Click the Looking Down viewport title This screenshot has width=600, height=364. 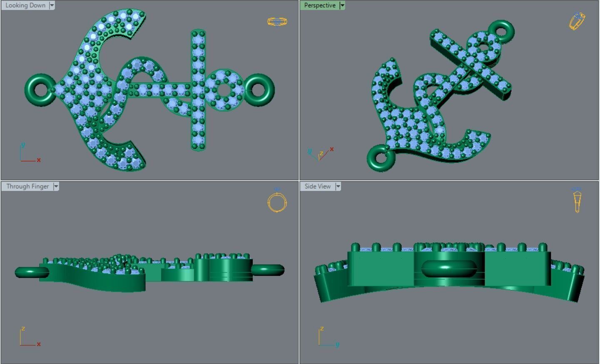pyautogui.click(x=25, y=5)
